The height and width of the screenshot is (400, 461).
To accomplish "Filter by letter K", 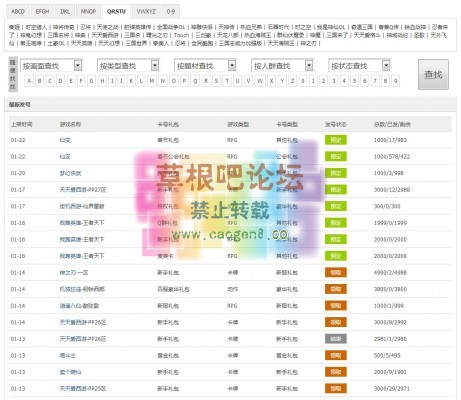I will (131, 81).
